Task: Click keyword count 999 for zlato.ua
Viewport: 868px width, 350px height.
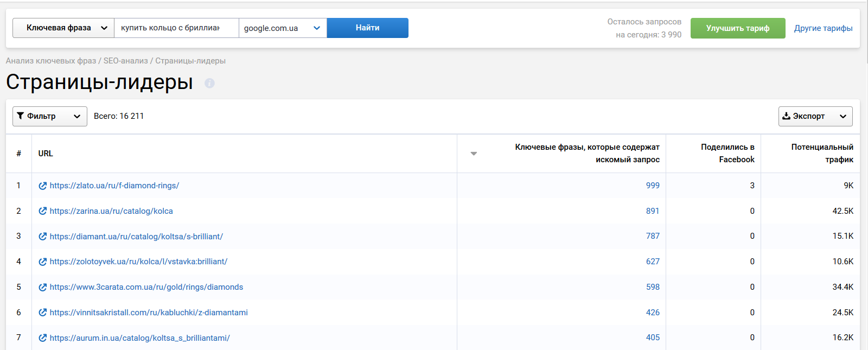Action: (653, 186)
